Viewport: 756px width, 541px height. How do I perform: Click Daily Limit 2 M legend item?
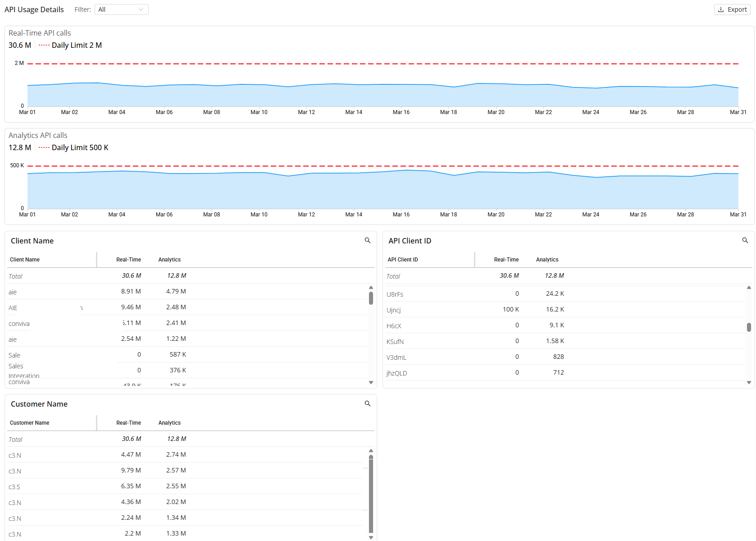70,45
